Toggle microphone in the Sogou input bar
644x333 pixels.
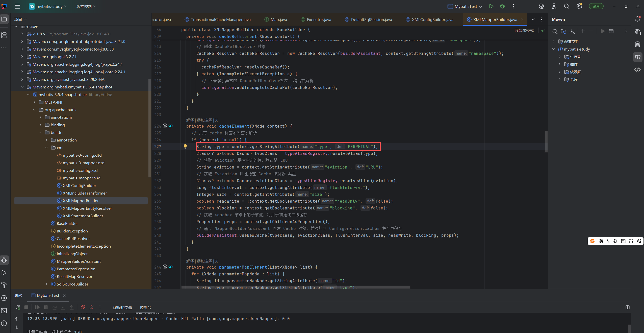(615, 241)
